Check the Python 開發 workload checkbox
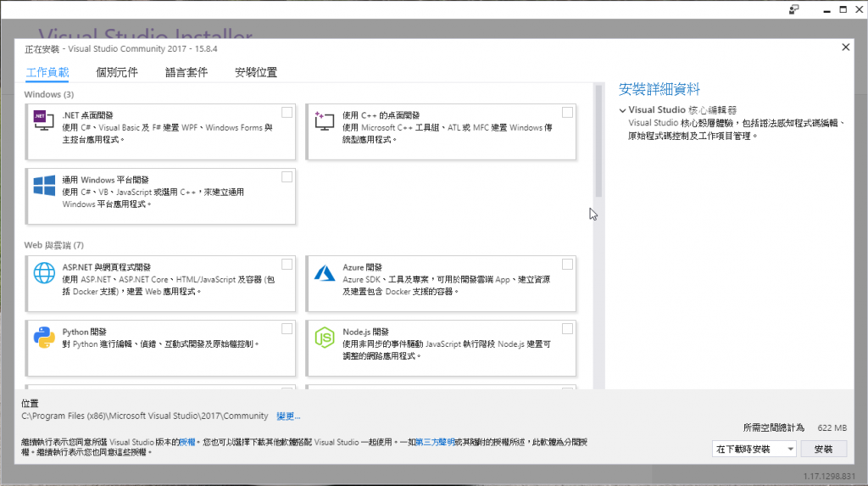Viewport: 868px width, 486px height. 287,329
